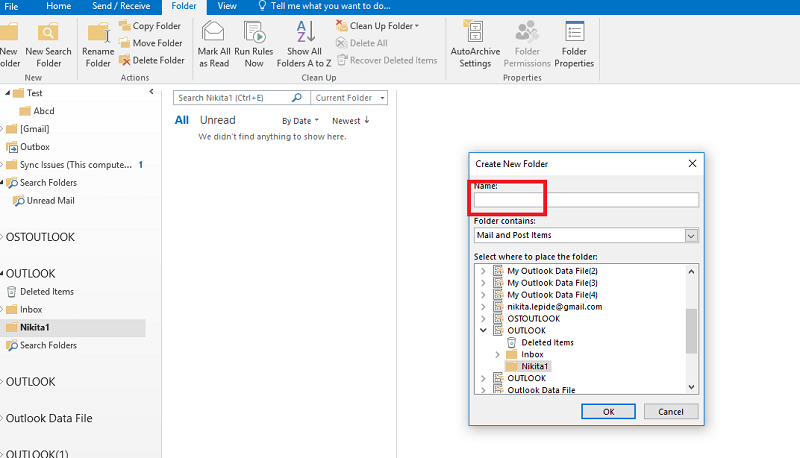This screenshot has height=458, width=800.
Task: Expand My Outlook Data File(3) node
Action: 483,283
